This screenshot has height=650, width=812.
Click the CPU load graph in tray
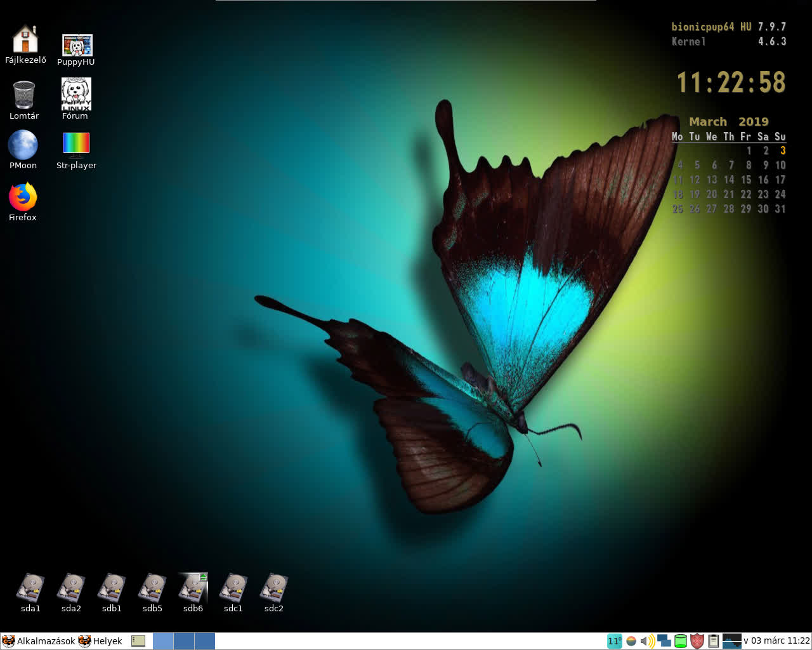(x=732, y=641)
